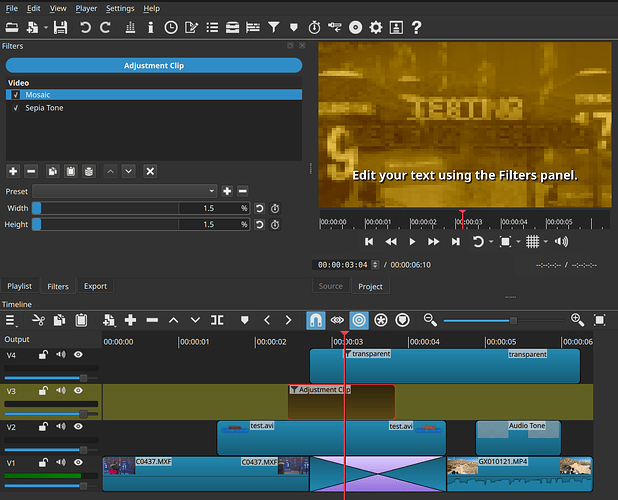The width and height of the screenshot is (618, 500).
Task: Click timeline Ripple Delete minus icon
Action: [152, 320]
